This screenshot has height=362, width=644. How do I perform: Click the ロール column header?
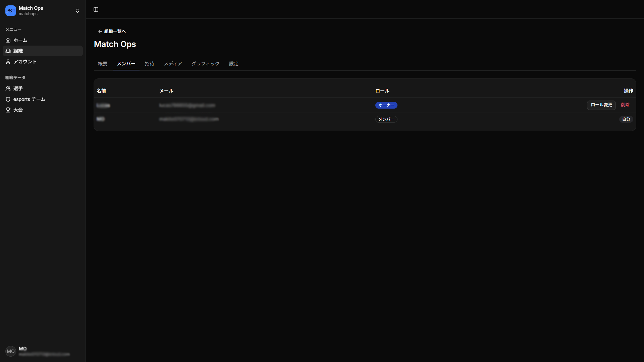pyautogui.click(x=382, y=91)
